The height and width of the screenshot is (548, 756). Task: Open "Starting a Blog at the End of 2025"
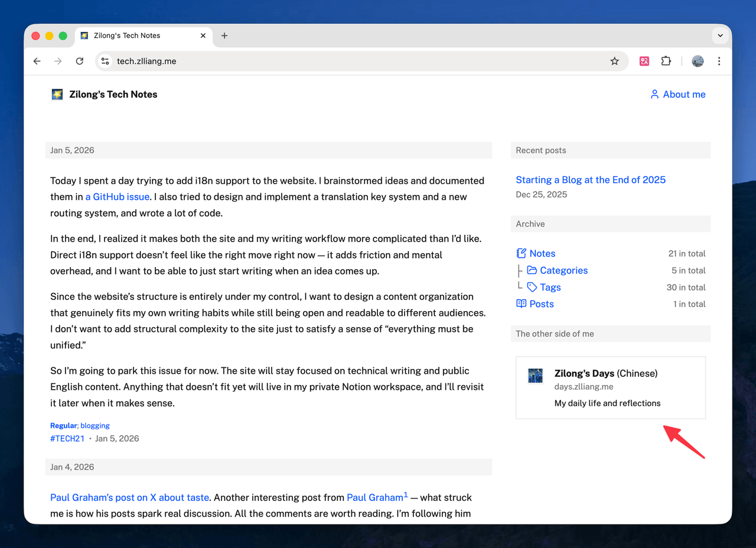pos(591,180)
